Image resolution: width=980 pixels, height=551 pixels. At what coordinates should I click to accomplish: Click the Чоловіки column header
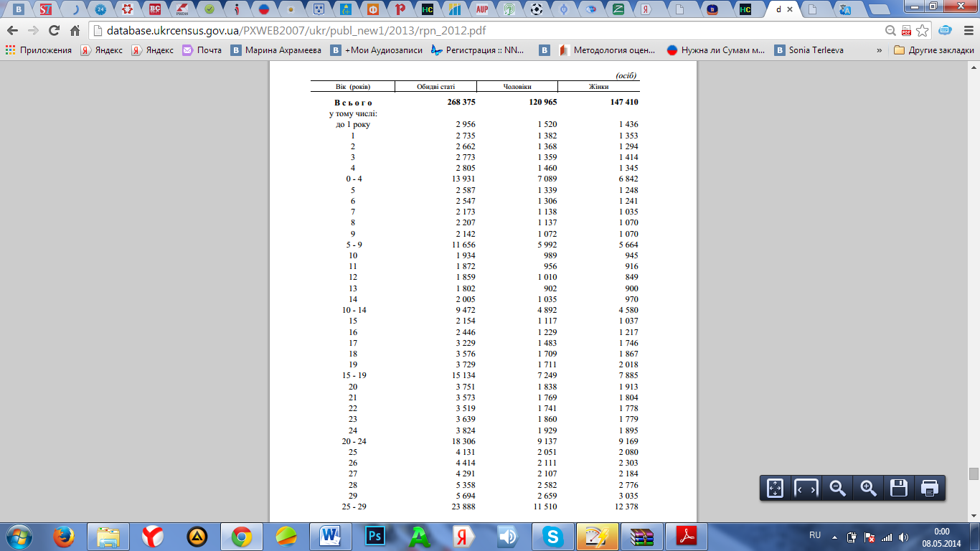(517, 87)
